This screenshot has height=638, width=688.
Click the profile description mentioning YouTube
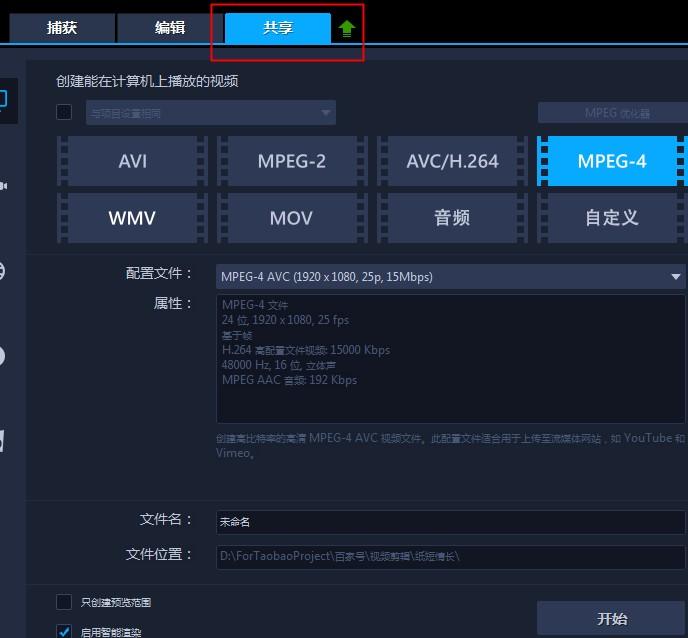click(451, 445)
